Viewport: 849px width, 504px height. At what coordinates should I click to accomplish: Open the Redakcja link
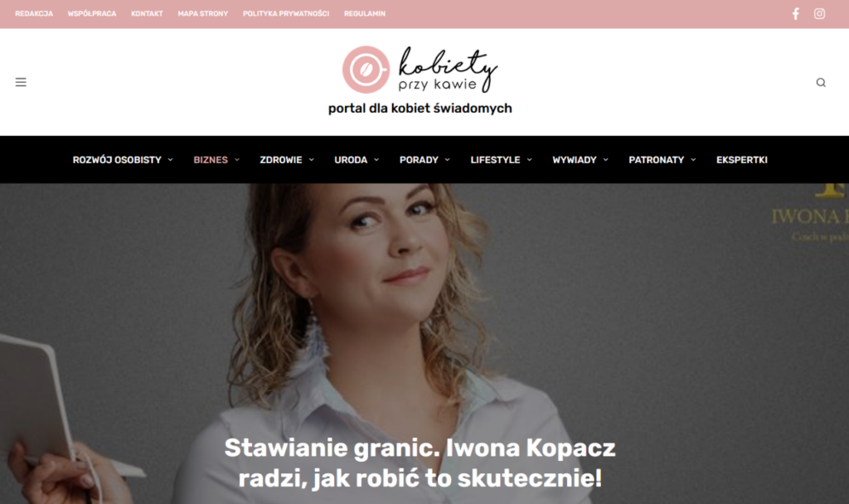pos(34,14)
